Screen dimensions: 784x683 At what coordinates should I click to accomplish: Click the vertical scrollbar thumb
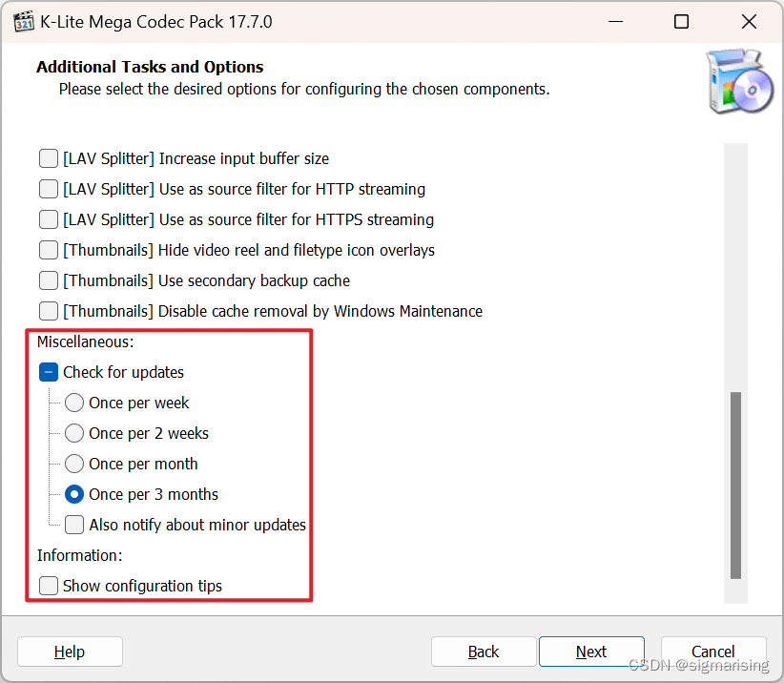(x=735, y=485)
